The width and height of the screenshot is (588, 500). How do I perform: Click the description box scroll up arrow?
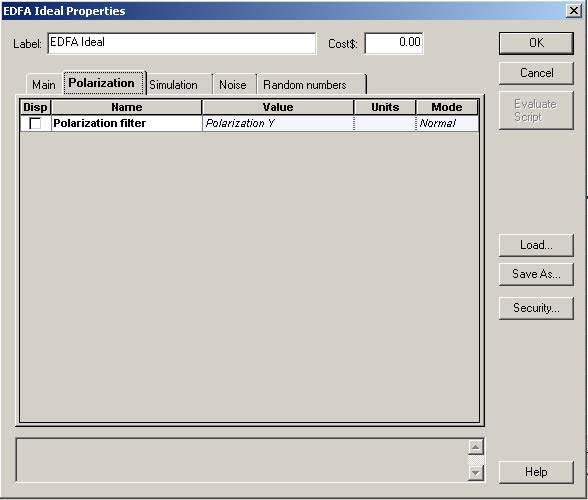476,447
